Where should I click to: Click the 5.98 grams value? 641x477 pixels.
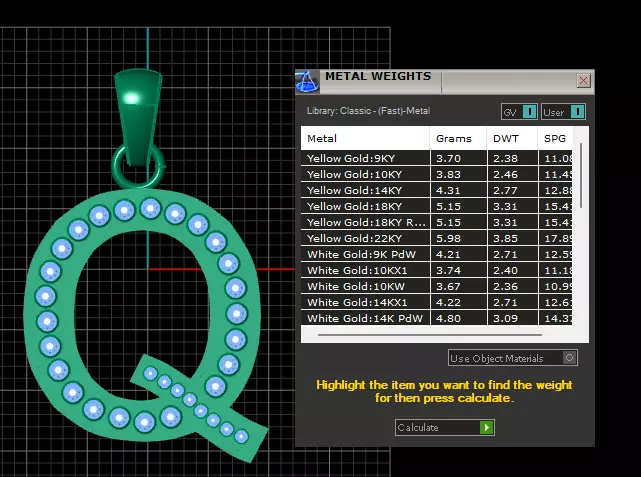point(448,238)
